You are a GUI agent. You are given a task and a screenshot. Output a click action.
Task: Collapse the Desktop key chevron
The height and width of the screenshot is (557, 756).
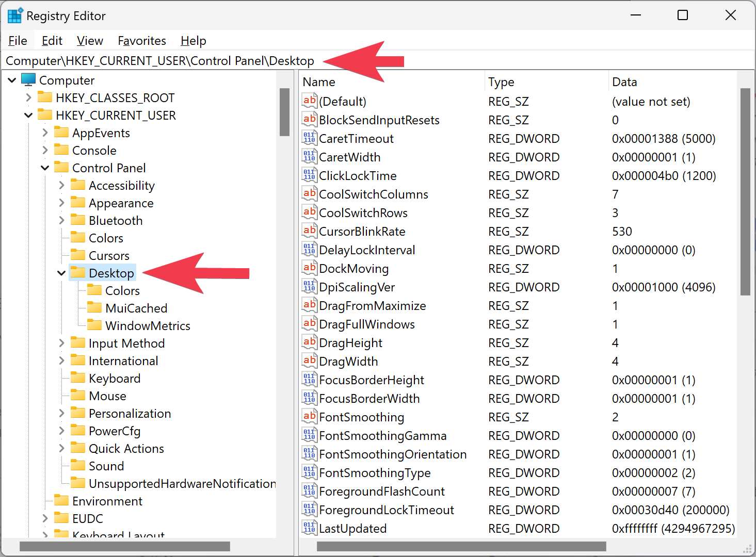(61, 273)
